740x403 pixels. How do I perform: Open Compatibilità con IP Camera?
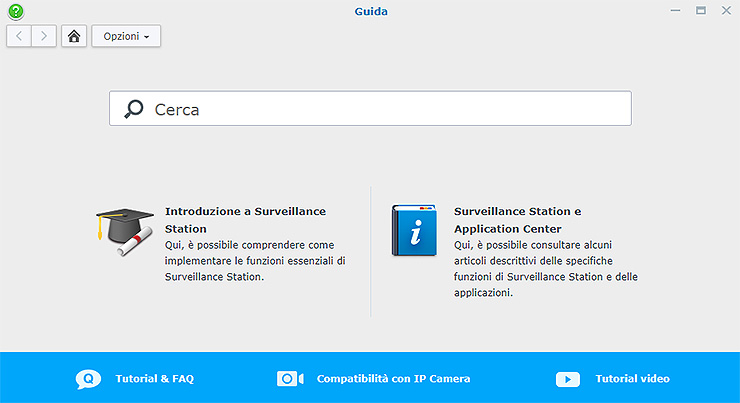coord(393,379)
